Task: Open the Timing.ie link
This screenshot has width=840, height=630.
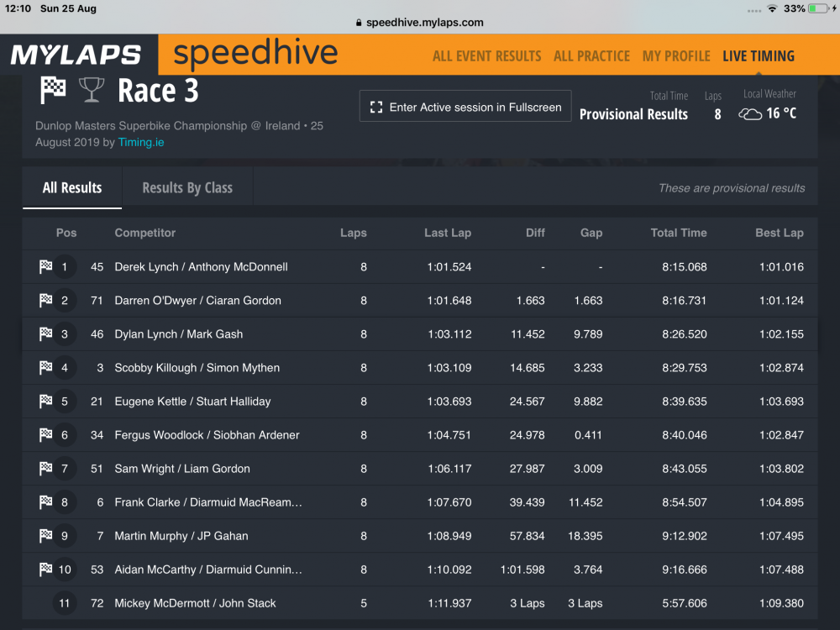Action: point(141,142)
